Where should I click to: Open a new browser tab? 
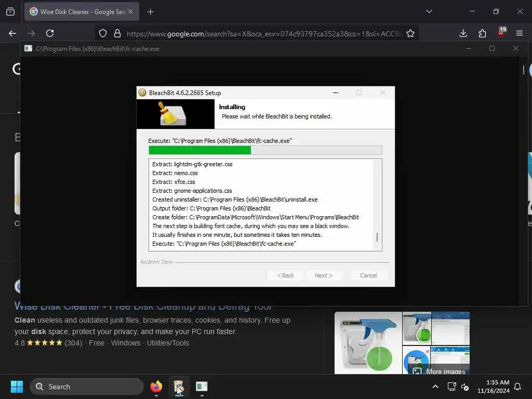point(150,12)
